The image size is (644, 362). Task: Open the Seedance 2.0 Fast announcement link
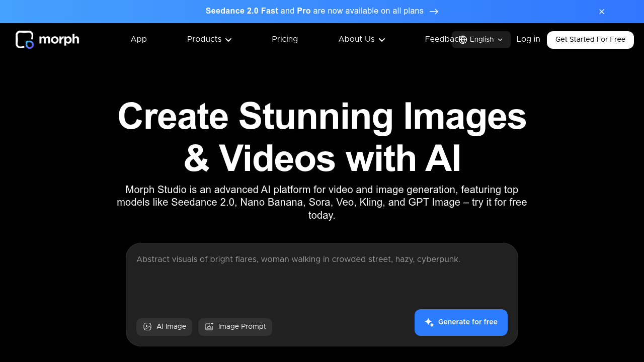(x=242, y=11)
